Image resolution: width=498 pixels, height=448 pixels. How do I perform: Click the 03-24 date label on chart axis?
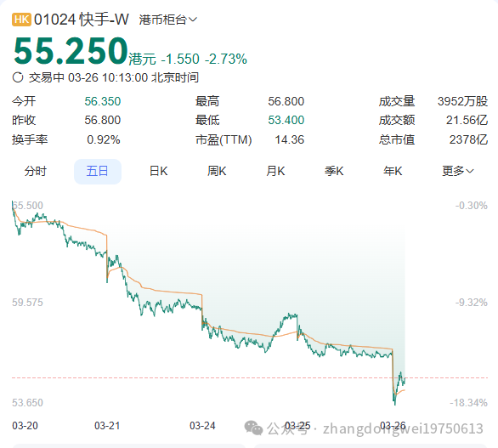click(x=202, y=425)
